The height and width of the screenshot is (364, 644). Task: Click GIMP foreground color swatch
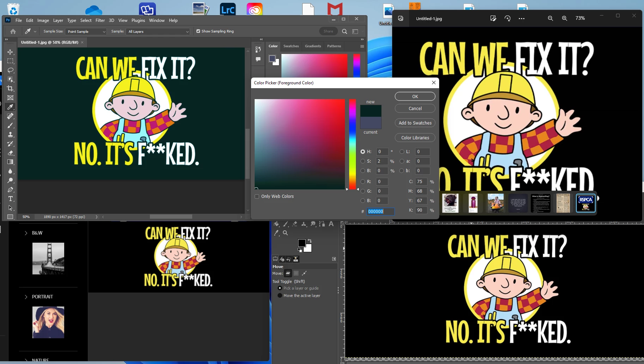[x=302, y=243]
